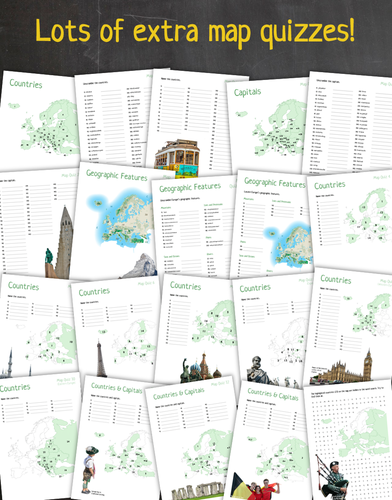Click the Hallgrimskirkja church tower image
The height and width of the screenshot is (500, 392).
click(60, 243)
